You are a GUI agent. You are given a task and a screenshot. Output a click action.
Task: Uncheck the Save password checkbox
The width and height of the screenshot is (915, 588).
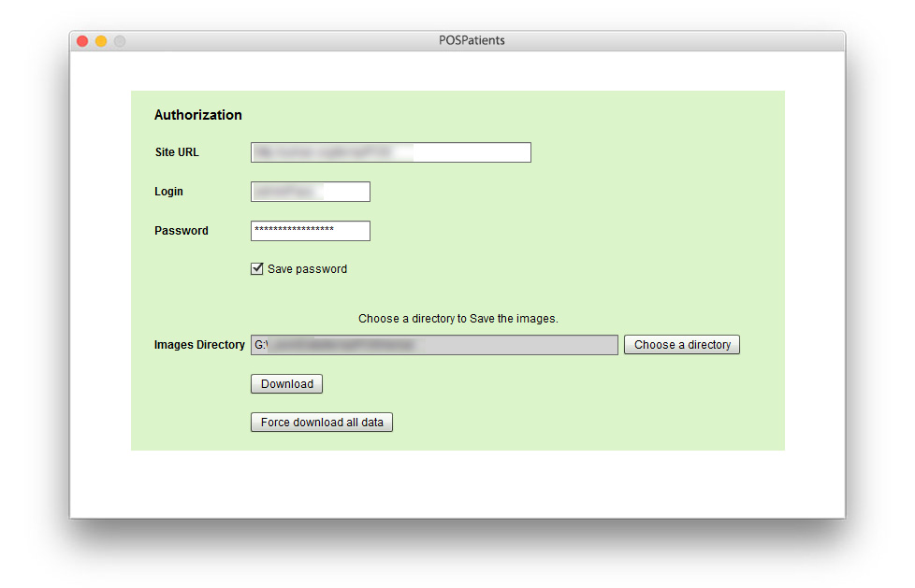point(257,269)
